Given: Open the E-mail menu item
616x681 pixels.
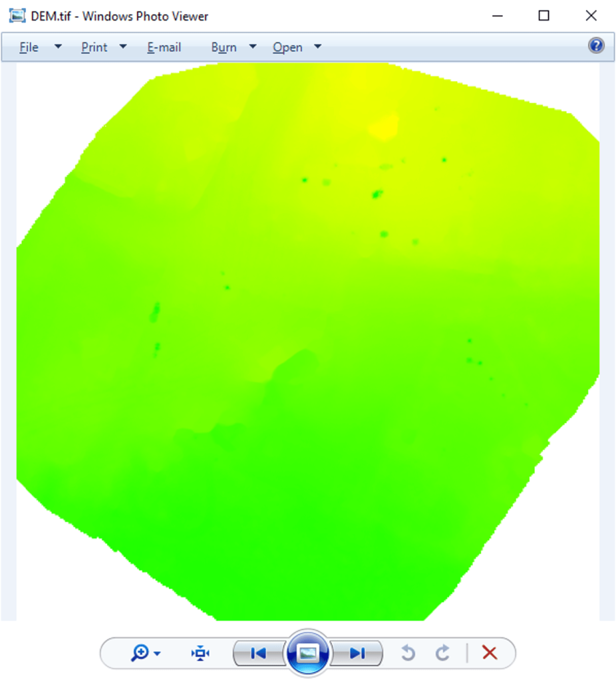Looking at the screenshot, I should 164,47.
